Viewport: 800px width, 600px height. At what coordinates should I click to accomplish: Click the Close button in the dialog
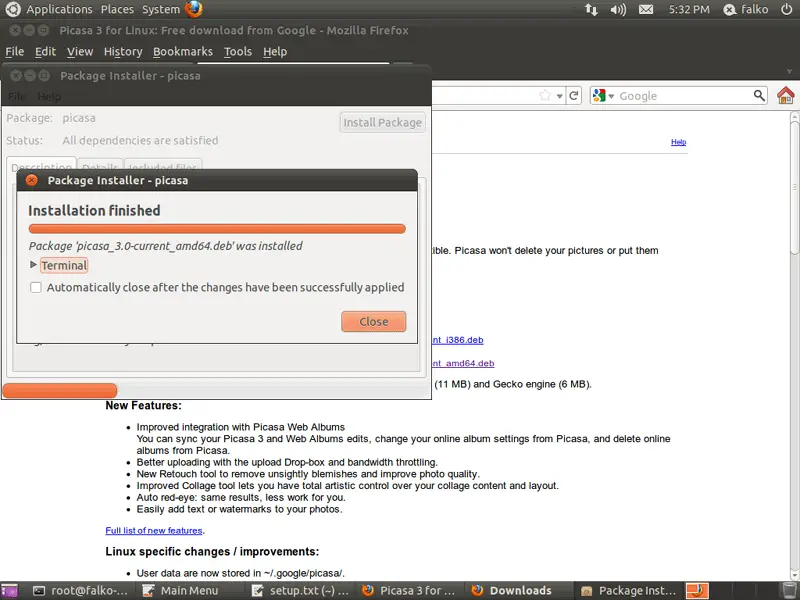[373, 321]
